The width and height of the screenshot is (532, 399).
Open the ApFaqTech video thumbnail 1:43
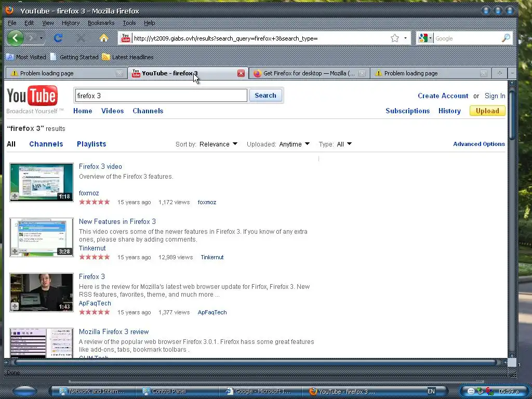[42, 292]
